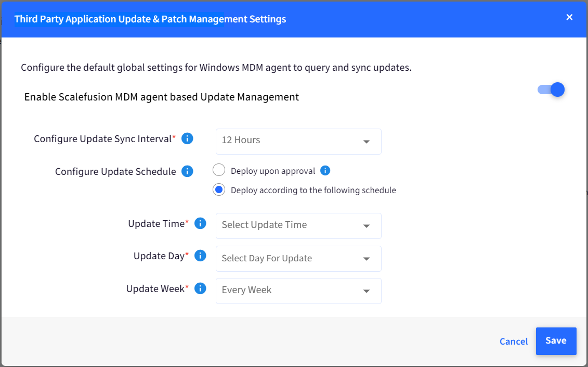Click the Configure Update Schedule label

(115, 172)
